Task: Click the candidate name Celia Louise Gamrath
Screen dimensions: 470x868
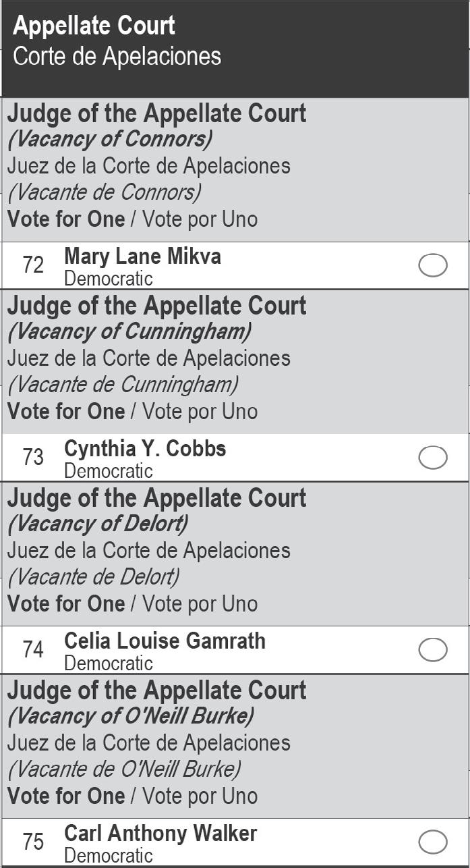Action: tap(165, 641)
